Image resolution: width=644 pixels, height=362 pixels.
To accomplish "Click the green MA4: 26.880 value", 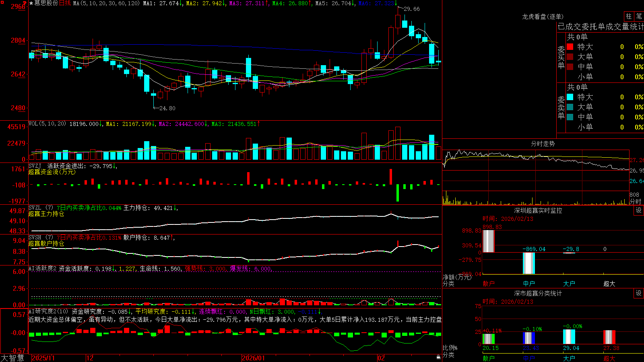I will pyautogui.click(x=292, y=3).
